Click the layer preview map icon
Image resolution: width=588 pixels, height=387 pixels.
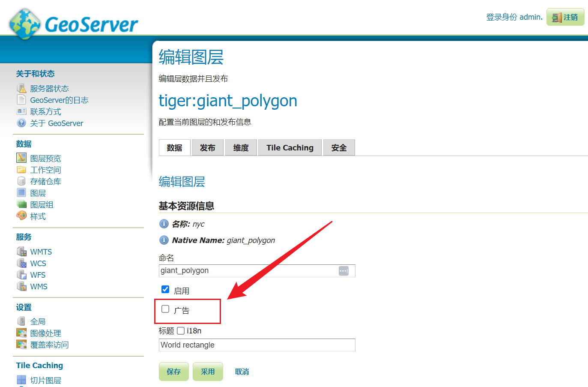click(21, 158)
